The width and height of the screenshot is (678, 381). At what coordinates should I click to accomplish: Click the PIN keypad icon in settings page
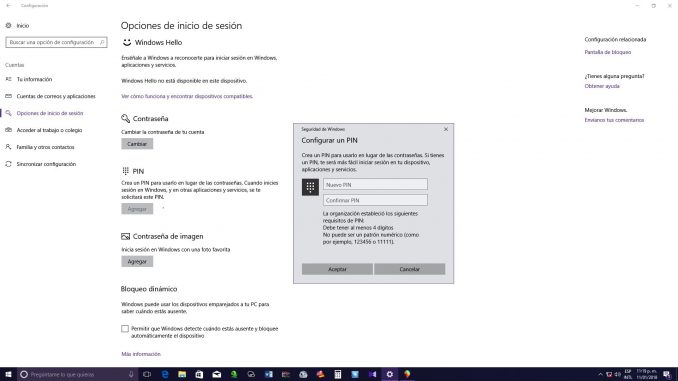[x=125, y=171]
